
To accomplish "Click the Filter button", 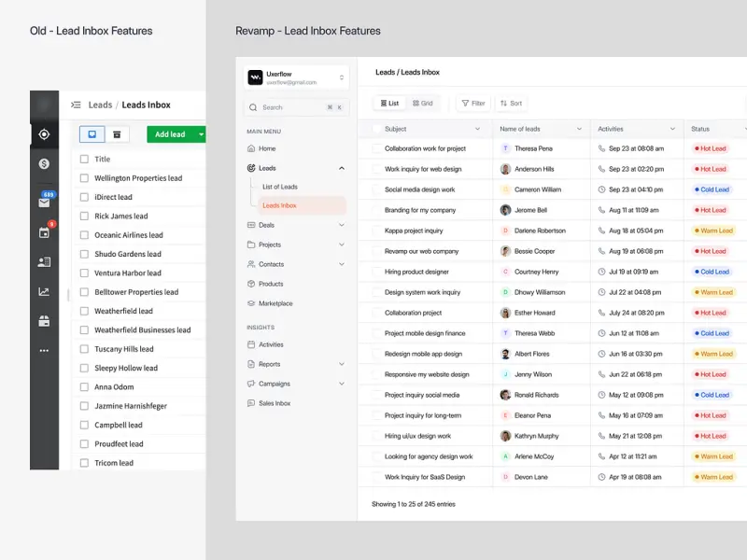I will [x=472, y=104].
